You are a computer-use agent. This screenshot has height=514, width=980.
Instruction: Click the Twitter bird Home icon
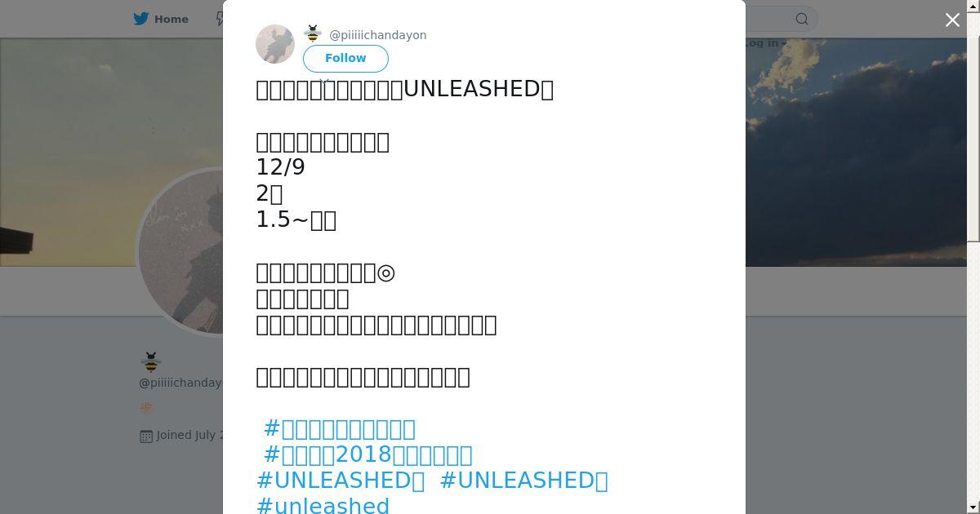pos(141,19)
